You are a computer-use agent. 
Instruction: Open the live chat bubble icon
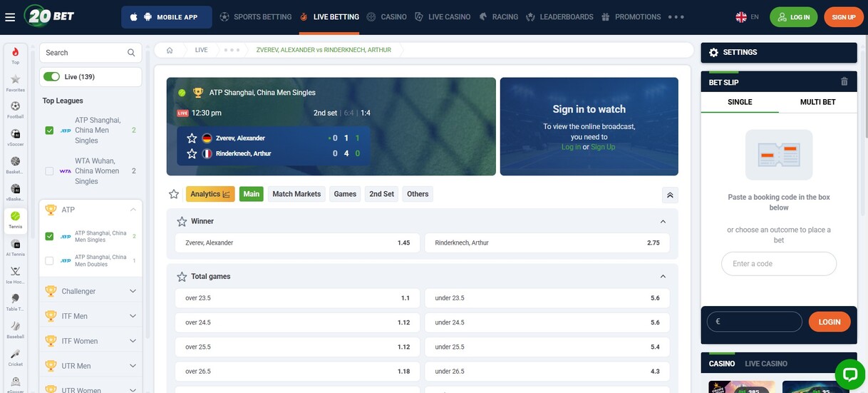[x=849, y=374]
